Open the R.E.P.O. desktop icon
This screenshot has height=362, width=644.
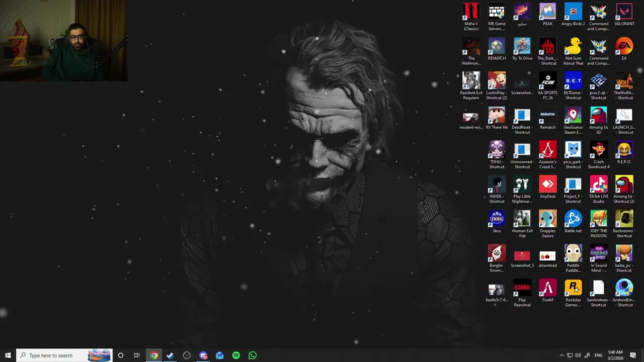[624, 152]
